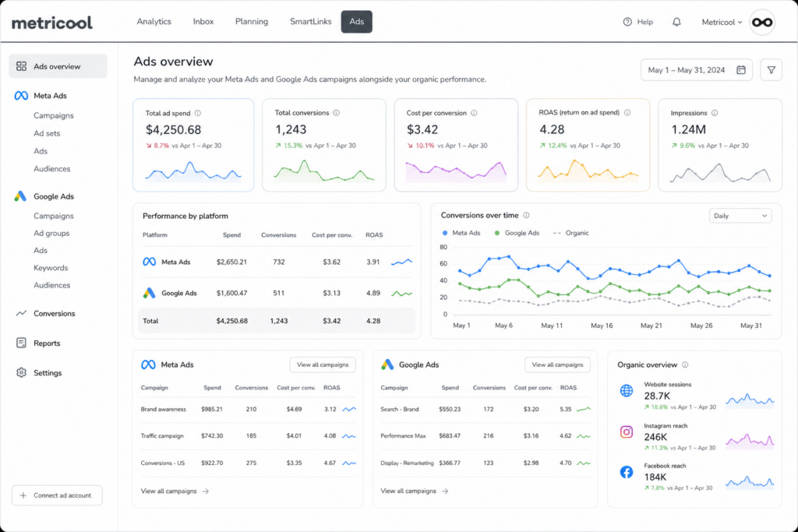Click the Impressions summary card
Viewport: 798px width, 532px height.
(x=719, y=145)
